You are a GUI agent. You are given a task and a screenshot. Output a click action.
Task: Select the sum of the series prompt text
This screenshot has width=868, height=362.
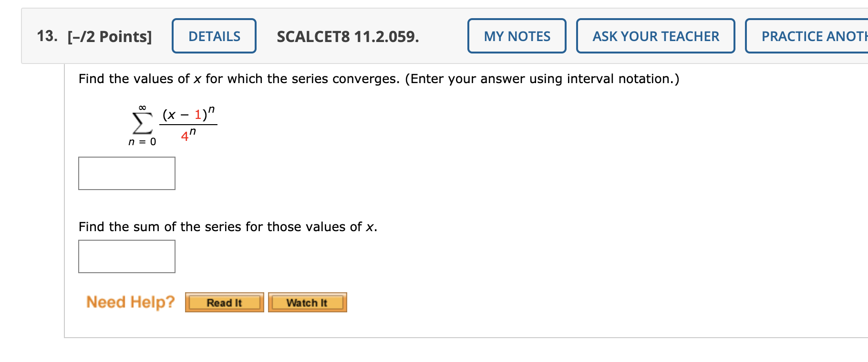(x=227, y=226)
